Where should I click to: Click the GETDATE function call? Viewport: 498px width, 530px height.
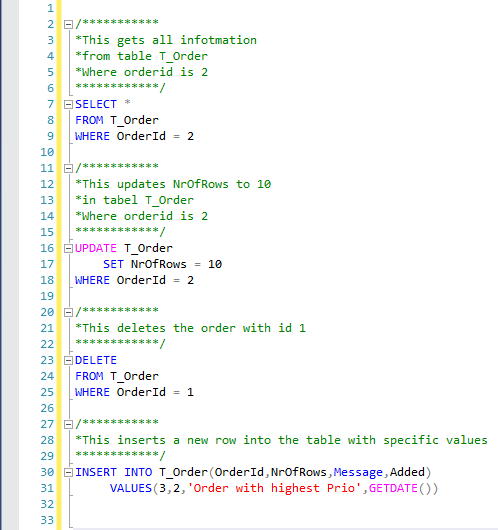(403, 488)
